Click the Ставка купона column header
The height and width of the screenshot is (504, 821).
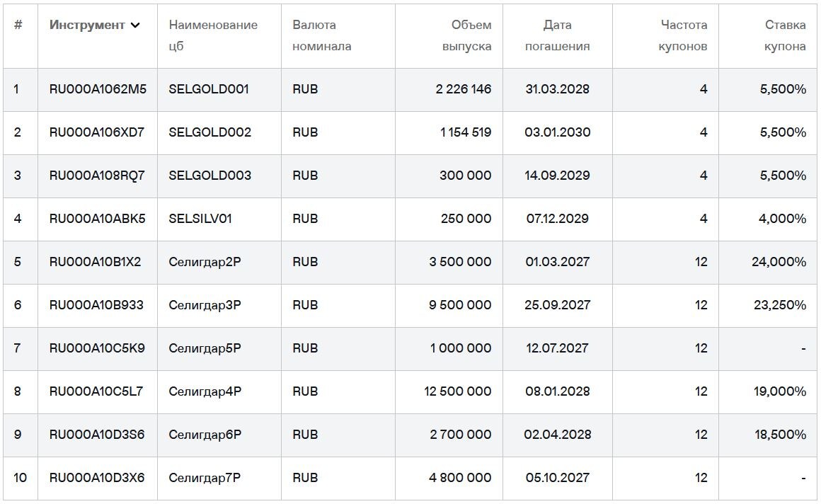784,35
